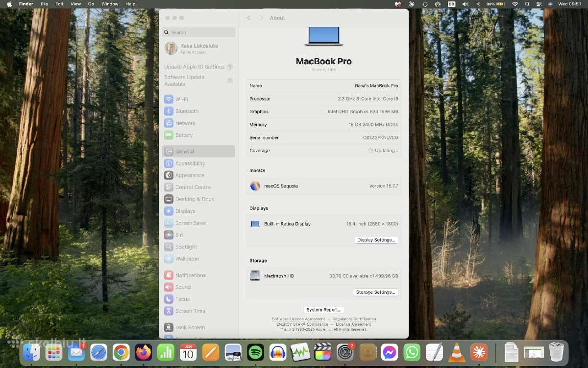Screen dimensions: 588x368
Task: Open the View menu
Action: 75,4
